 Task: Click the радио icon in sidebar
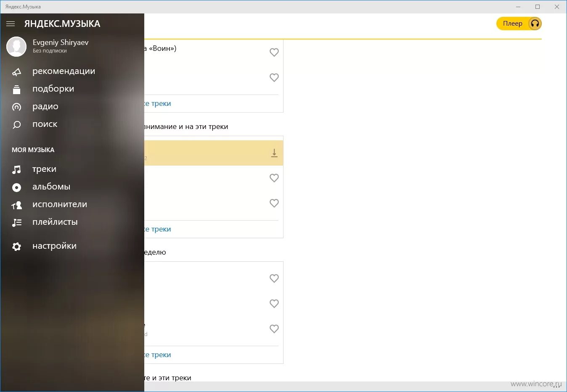point(16,107)
